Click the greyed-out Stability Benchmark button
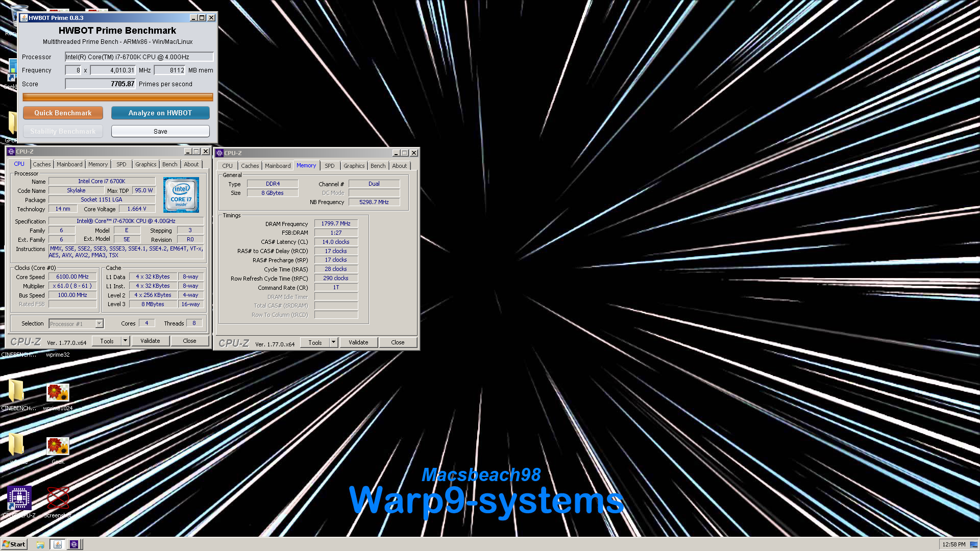Viewport: 980px width, 551px height. coord(63,131)
